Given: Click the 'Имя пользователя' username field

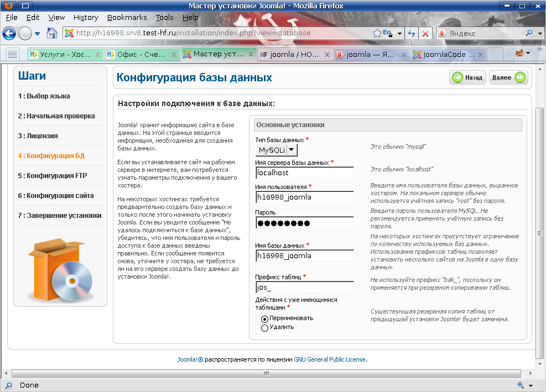Looking at the screenshot, I should [x=304, y=197].
